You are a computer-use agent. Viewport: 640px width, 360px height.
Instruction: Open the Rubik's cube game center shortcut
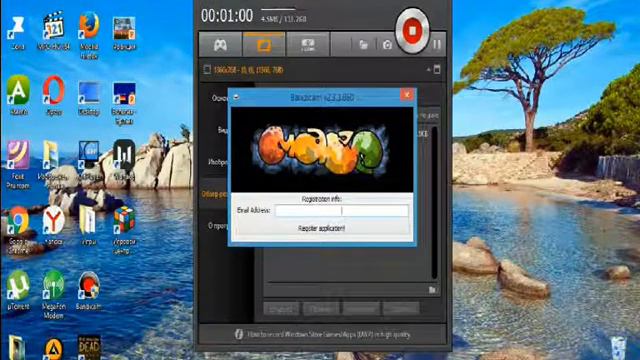tap(124, 229)
